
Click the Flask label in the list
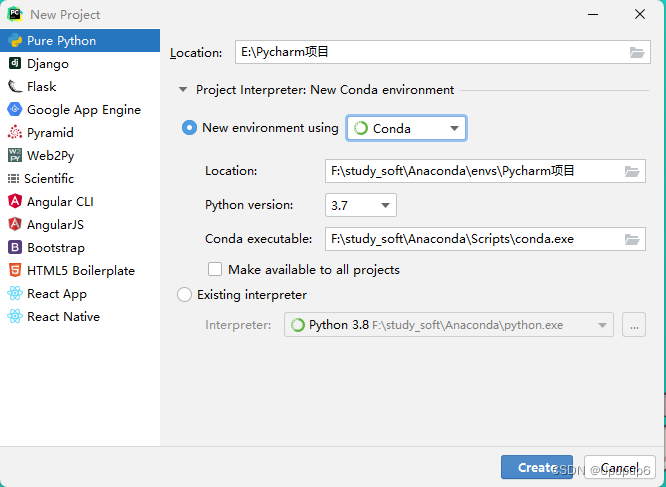42,87
